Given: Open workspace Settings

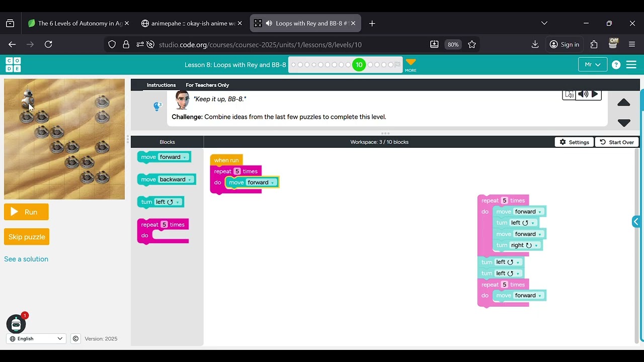Looking at the screenshot, I should pos(574,142).
